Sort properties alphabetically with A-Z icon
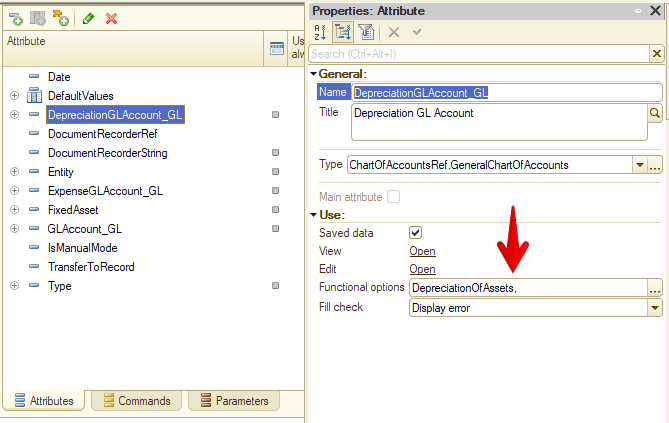Image resolution: width=669 pixels, height=423 pixels. (x=320, y=32)
